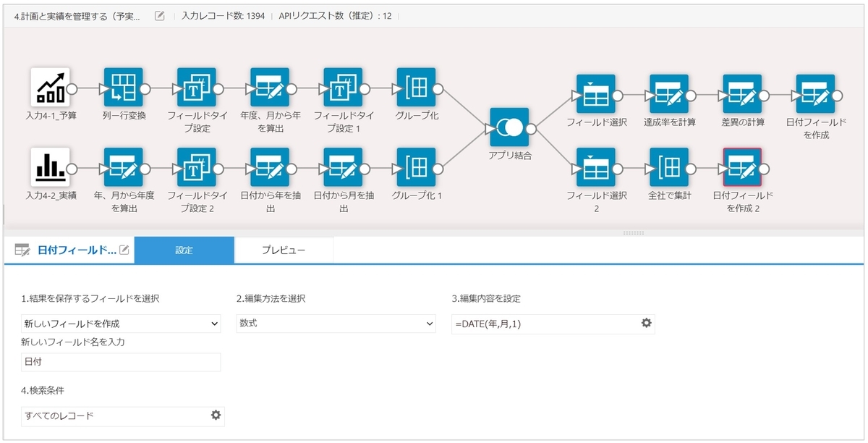Click the =DATE(年,月,1) formula field

[x=553, y=324]
